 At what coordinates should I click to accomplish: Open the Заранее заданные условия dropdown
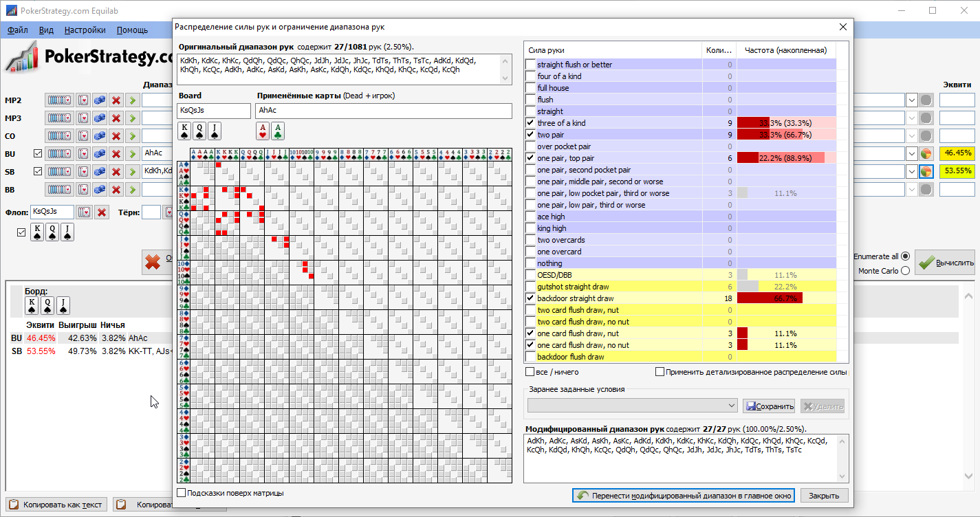pos(632,406)
